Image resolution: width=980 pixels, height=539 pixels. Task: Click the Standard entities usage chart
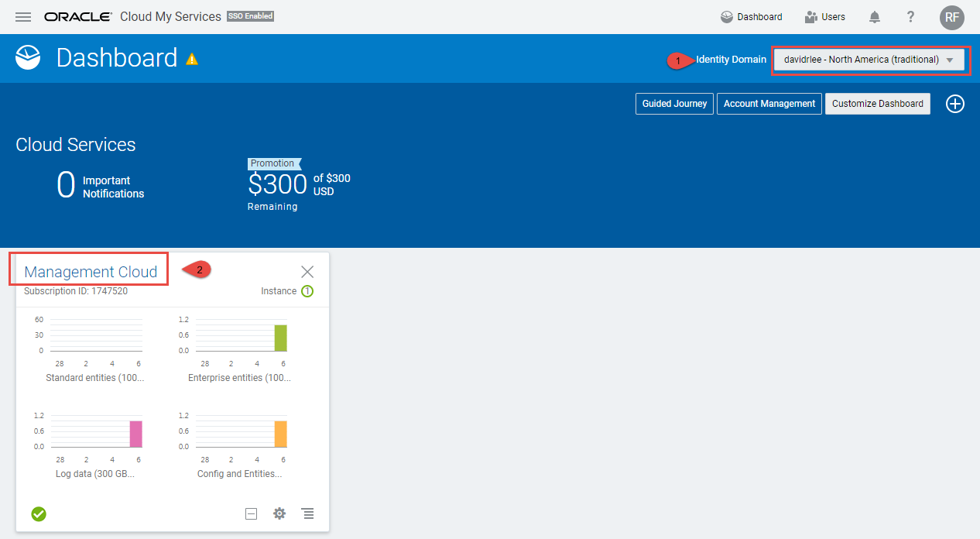[x=95, y=335]
